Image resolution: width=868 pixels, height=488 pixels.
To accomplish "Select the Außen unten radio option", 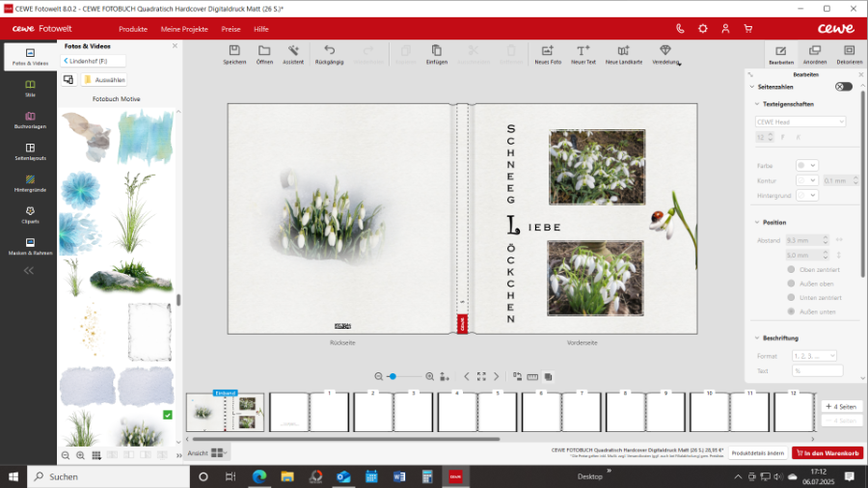I will (792, 312).
